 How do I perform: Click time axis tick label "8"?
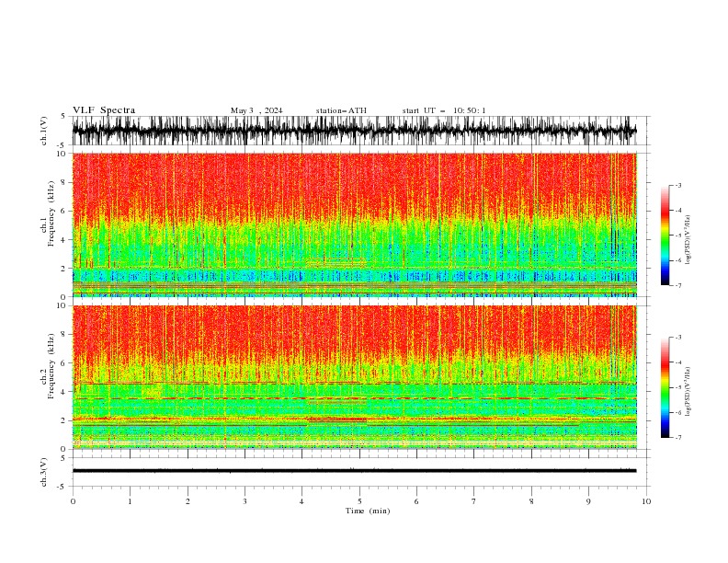531,501
